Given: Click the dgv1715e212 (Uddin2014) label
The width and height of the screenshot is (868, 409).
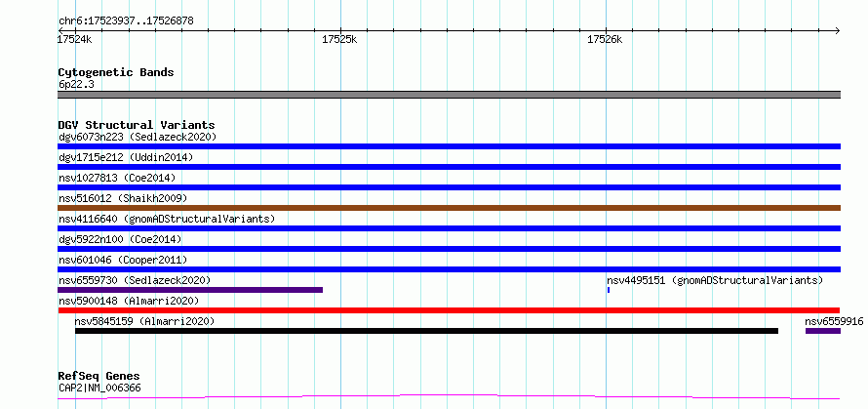Looking at the screenshot, I should 126,157.
